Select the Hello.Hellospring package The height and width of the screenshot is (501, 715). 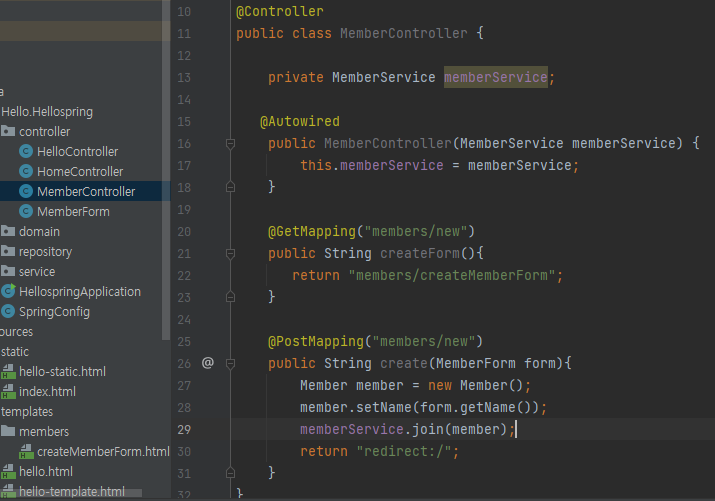tap(47, 112)
